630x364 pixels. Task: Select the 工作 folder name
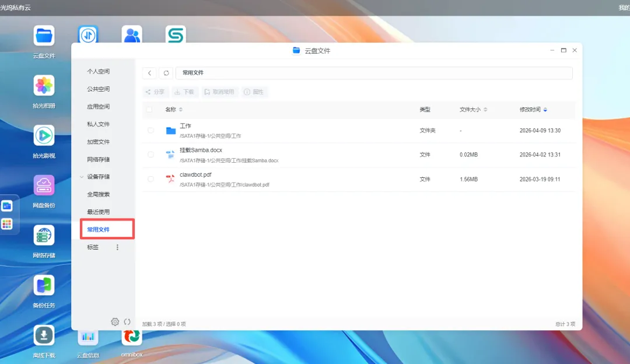pos(185,126)
